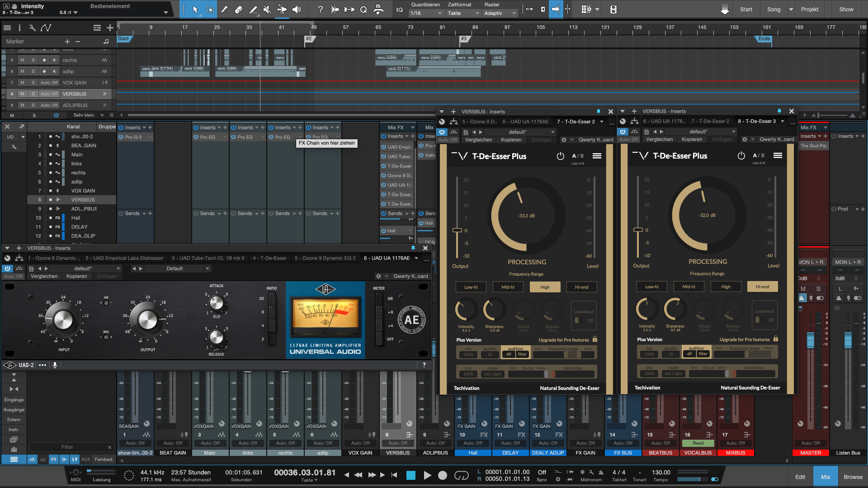
Task: Select the Range selection tool
Action: pyautogui.click(x=210, y=9)
